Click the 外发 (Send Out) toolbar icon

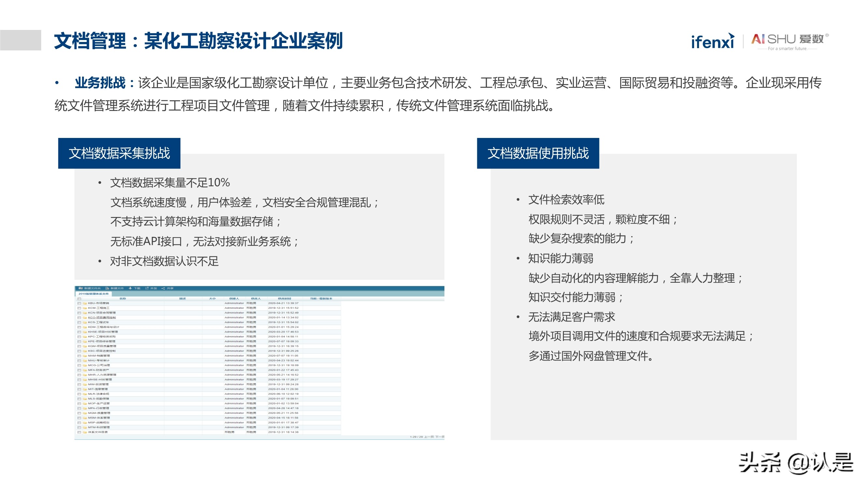[x=147, y=289]
